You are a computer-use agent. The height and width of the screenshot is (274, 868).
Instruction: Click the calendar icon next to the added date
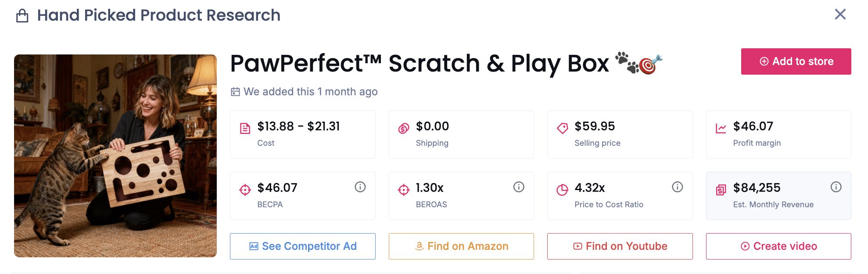(x=236, y=92)
